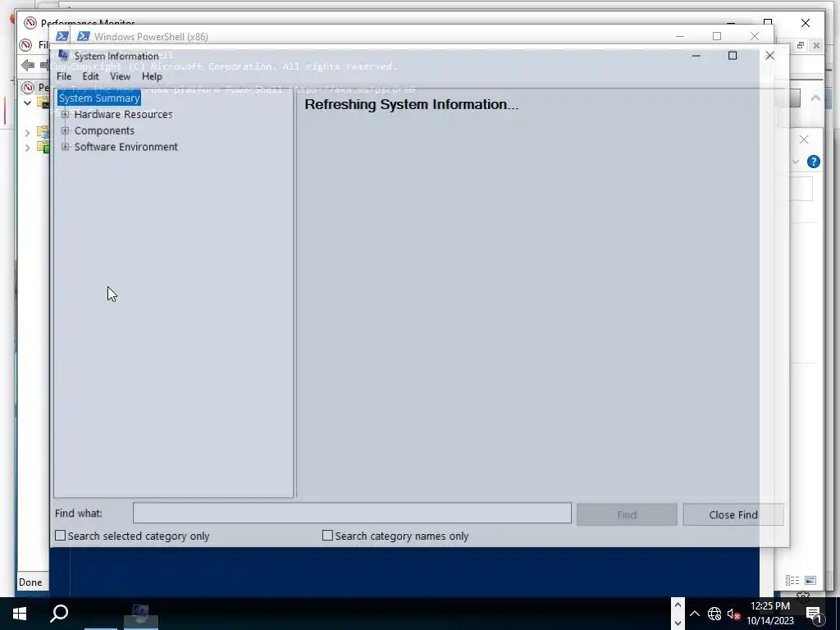This screenshot has height=630, width=840.
Task: Open the File menu in System Information
Action: (x=64, y=76)
